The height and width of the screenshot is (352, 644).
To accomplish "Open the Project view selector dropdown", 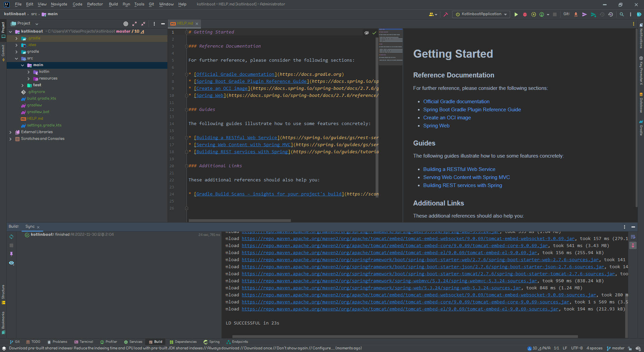I will [25, 23].
